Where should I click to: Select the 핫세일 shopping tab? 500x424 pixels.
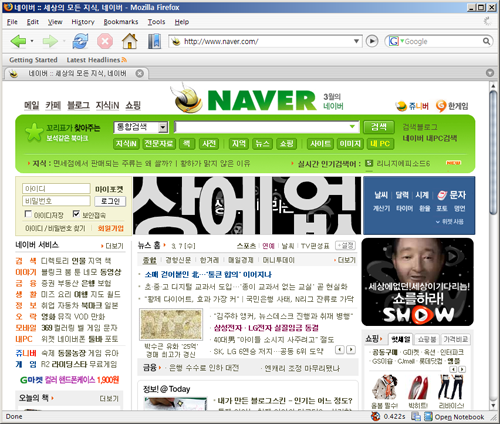pos(401,339)
